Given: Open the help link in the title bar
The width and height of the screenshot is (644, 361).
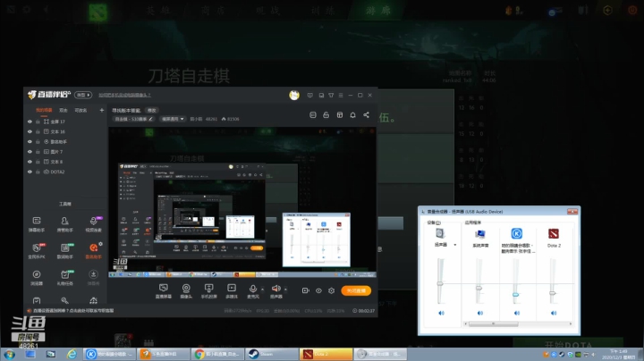Looking at the screenshot, I should tap(124, 95).
